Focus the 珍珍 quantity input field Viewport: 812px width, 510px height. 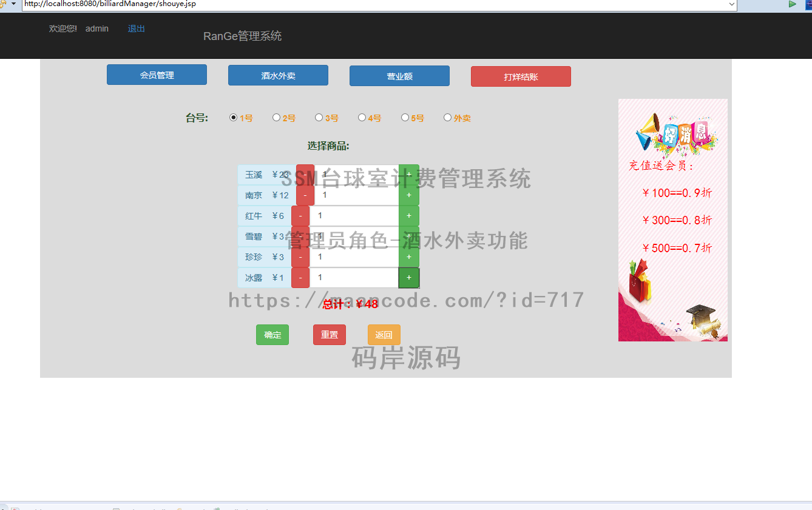[x=354, y=257]
